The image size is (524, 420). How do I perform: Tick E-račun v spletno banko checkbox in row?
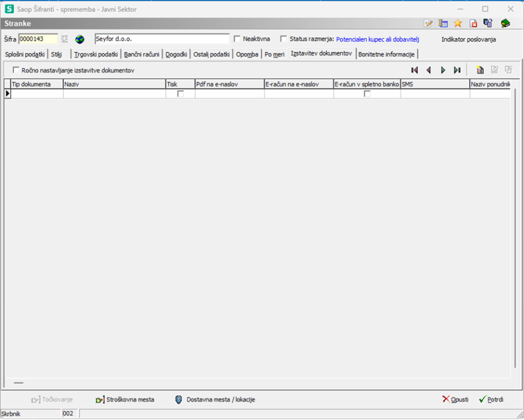click(x=367, y=94)
